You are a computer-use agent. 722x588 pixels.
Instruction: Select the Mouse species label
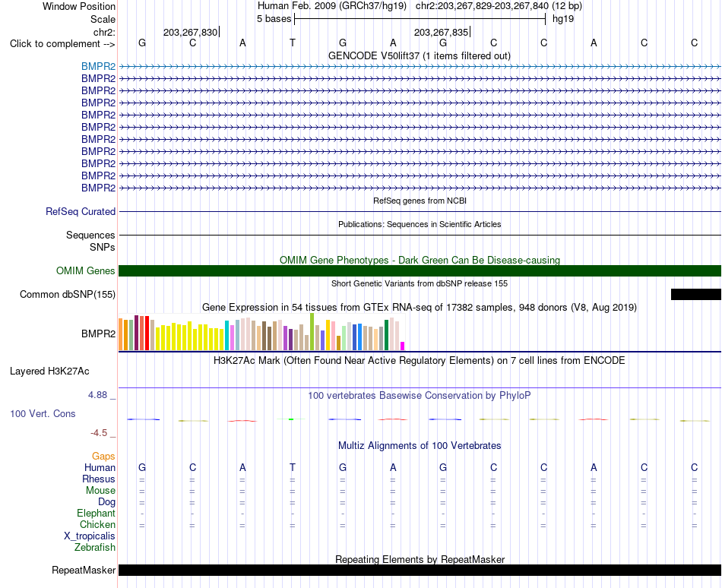click(x=100, y=491)
